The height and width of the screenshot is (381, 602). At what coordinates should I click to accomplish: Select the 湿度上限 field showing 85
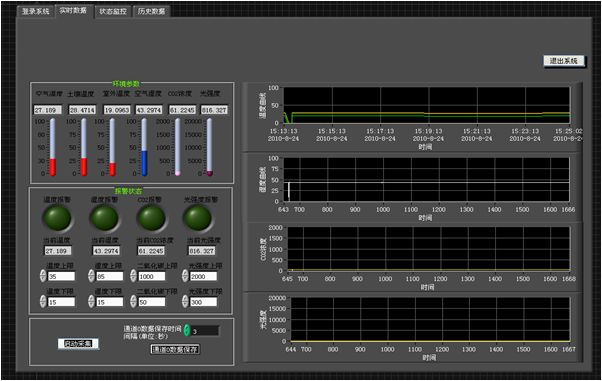[110, 276]
